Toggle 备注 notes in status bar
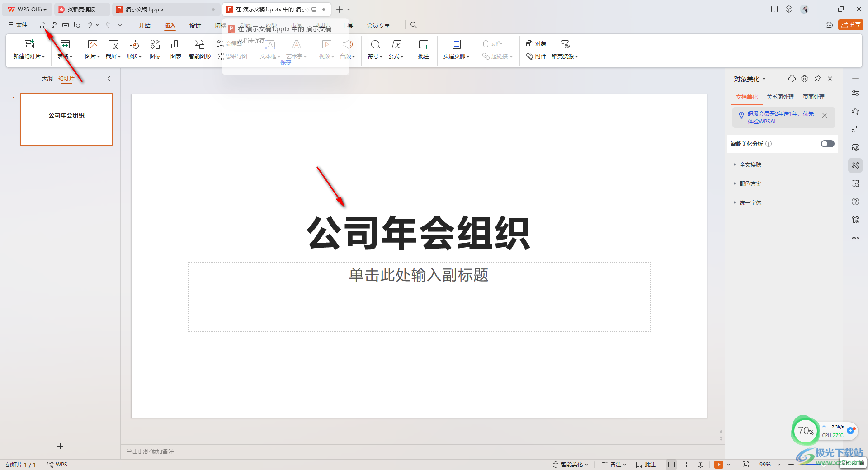Screen dimensions: 868x470 (x=614, y=465)
